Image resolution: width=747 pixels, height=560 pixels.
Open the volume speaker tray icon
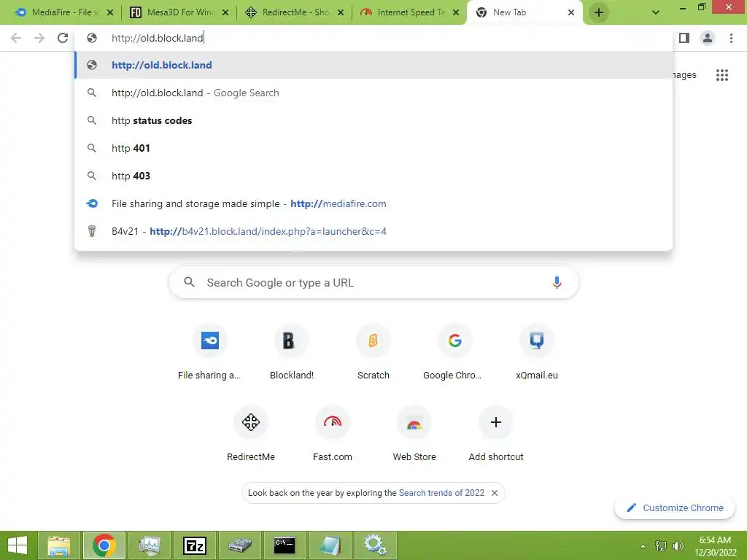point(678,545)
